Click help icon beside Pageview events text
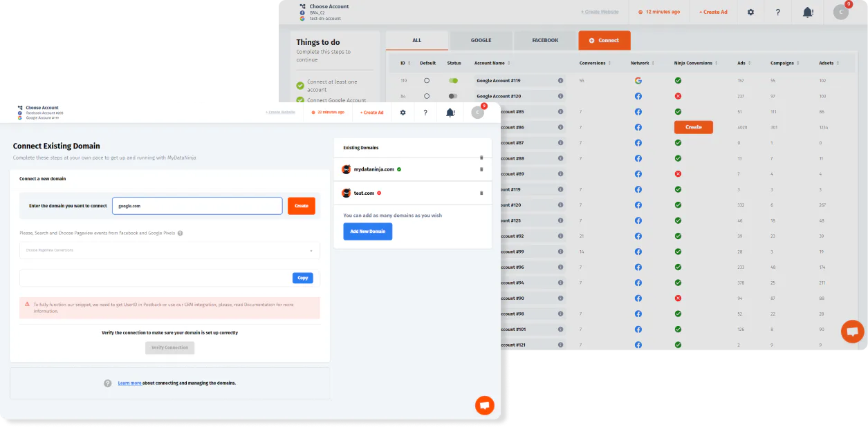Viewport: 868px width, 427px height. tap(181, 233)
